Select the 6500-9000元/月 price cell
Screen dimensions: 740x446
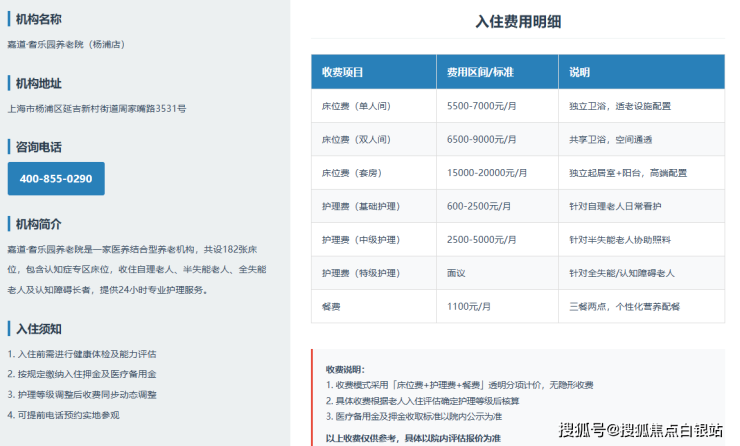coord(497,139)
